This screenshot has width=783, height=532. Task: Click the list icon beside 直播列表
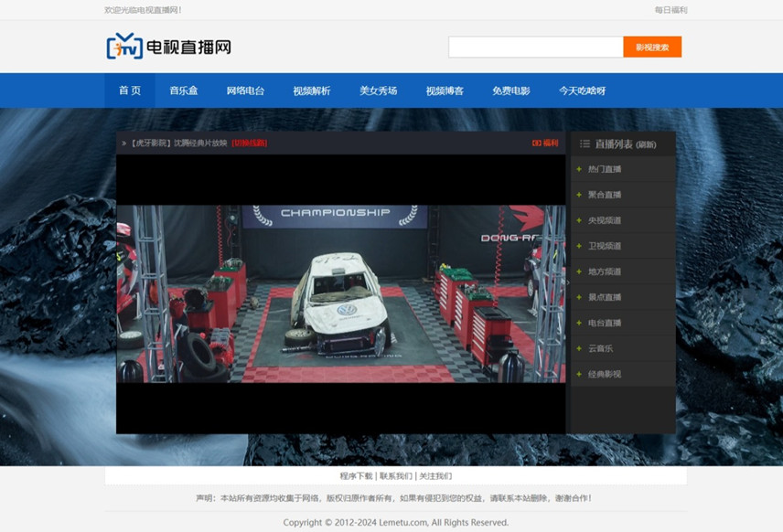(585, 144)
